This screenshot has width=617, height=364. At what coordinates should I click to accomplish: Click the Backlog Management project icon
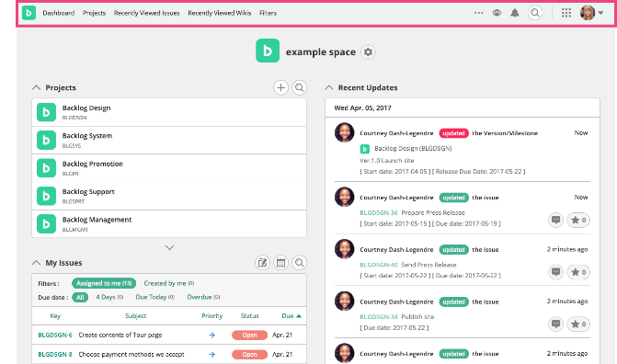pos(46,224)
